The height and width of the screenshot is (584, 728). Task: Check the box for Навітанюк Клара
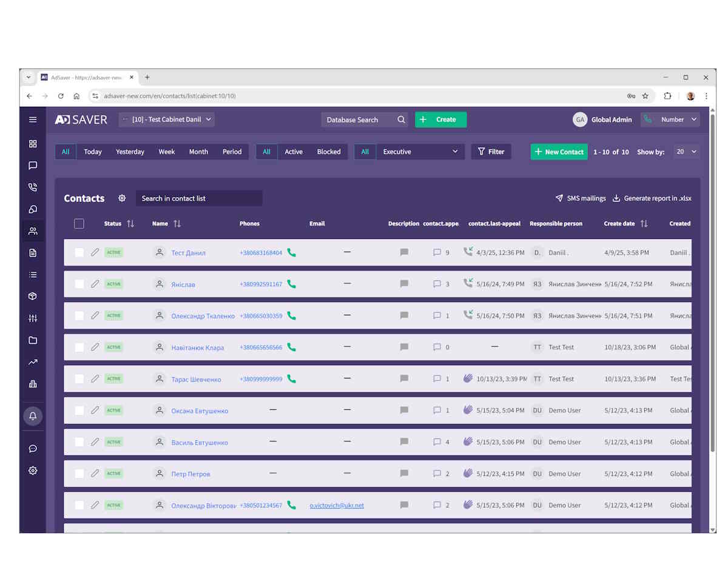[x=79, y=347]
